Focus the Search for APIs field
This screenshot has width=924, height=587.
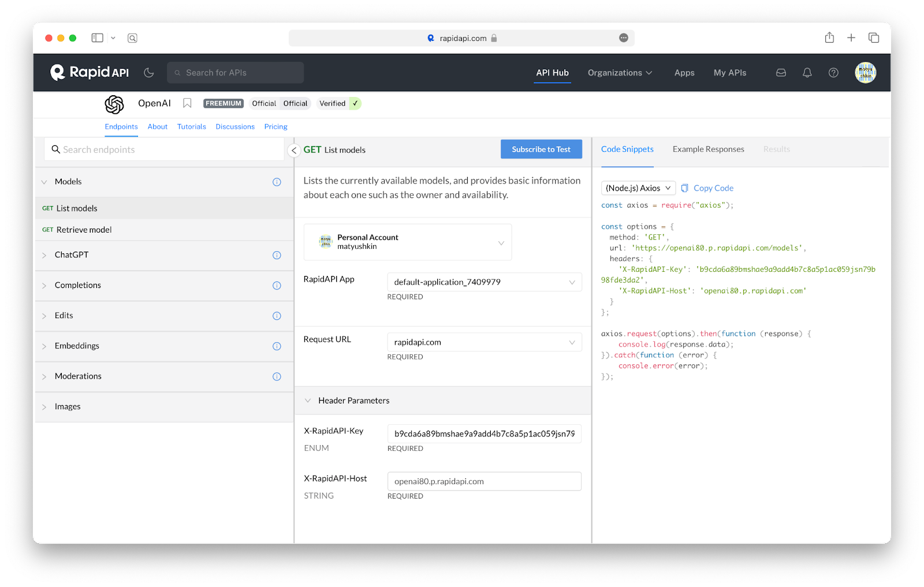(x=236, y=73)
